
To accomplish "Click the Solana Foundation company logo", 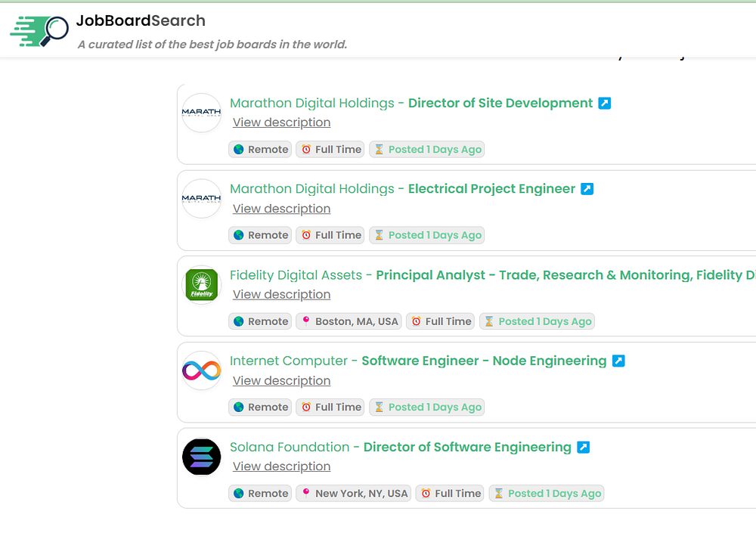I will 202,457.
